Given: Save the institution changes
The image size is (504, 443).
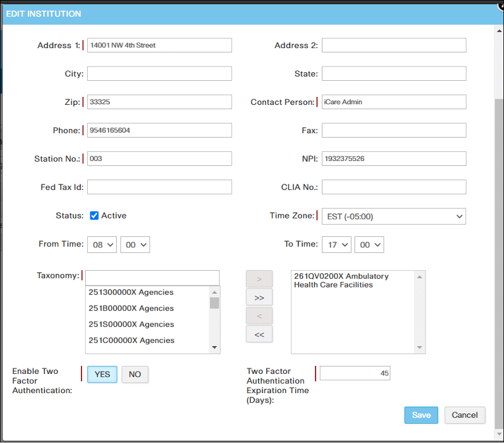Looking at the screenshot, I should click(421, 415).
